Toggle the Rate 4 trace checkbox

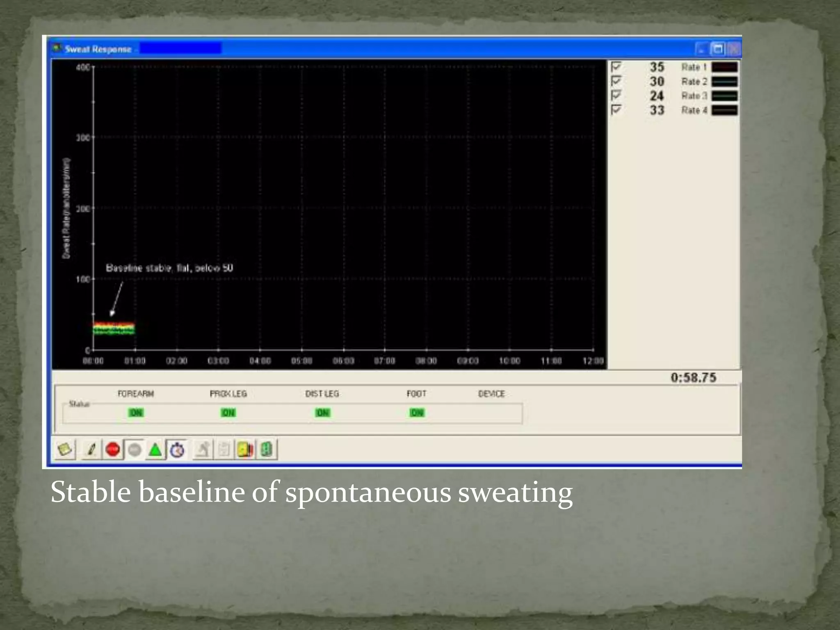click(x=616, y=110)
